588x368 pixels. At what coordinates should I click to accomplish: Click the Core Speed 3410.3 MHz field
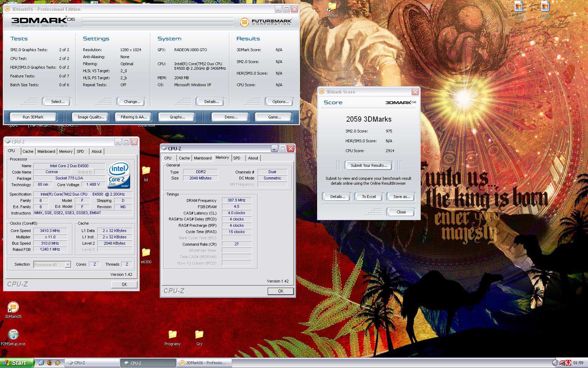[50, 231]
